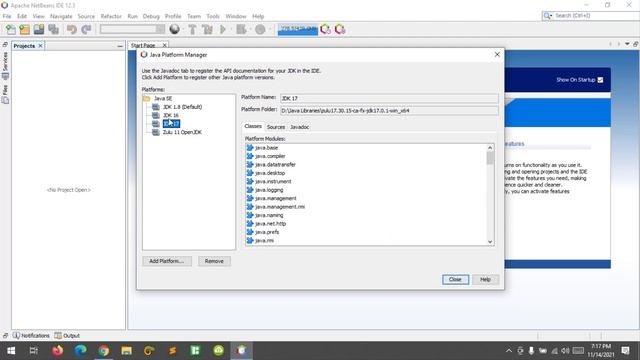This screenshot has height=360, width=640.
Task: Open the search options magnifier dropdown
Action: coord(547,16)
